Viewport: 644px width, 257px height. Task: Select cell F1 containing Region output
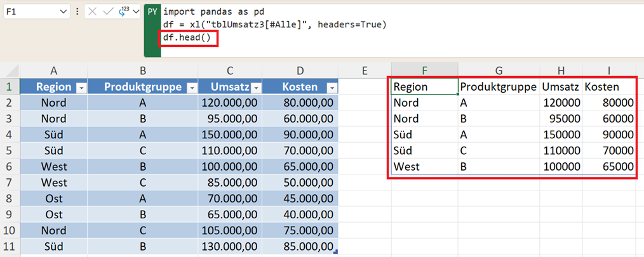coord(424,87)
